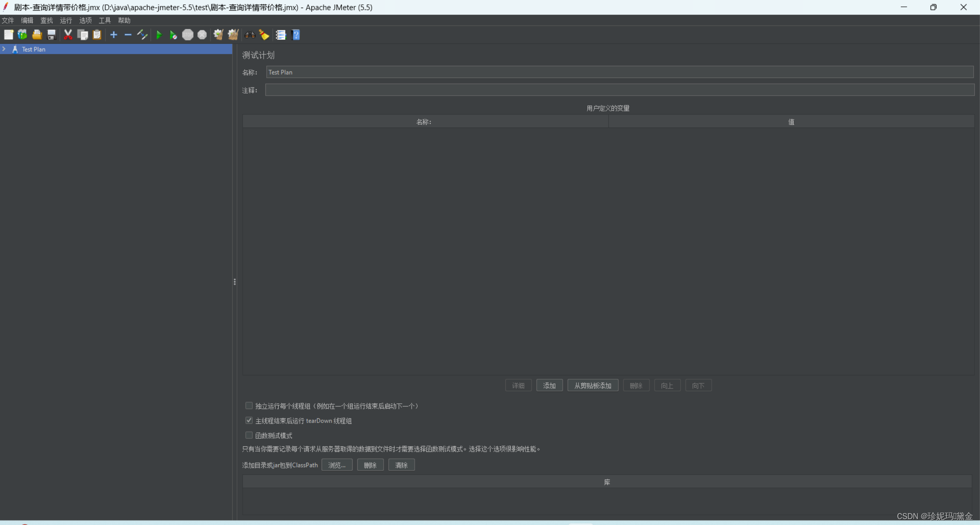Click the Copy toolbar icon
Screen dimensions: 980x525
[x=83, y=35]
